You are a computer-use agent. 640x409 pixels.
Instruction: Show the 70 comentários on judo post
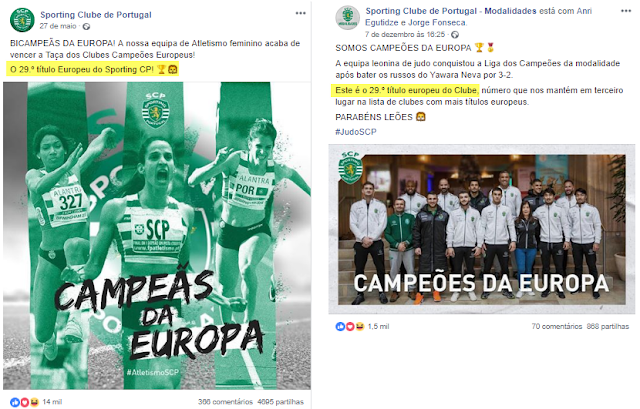(557, 327)
